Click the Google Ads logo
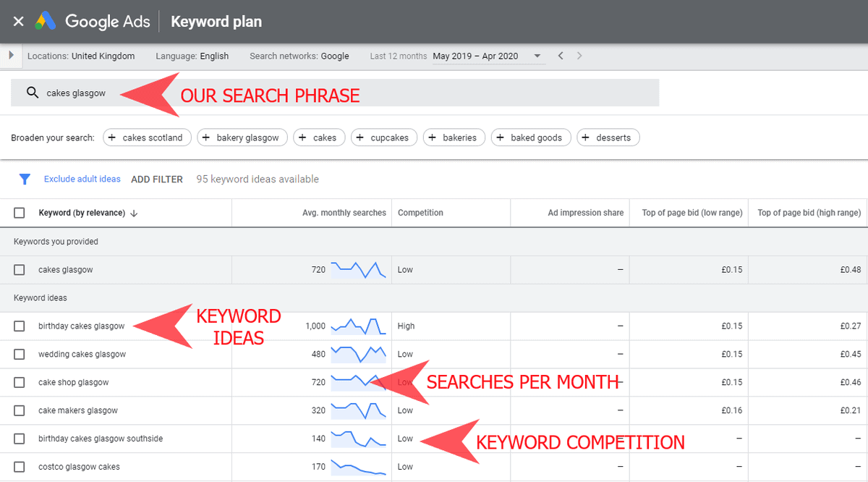Viewport: 868px width, 482px height. [93, 22]
